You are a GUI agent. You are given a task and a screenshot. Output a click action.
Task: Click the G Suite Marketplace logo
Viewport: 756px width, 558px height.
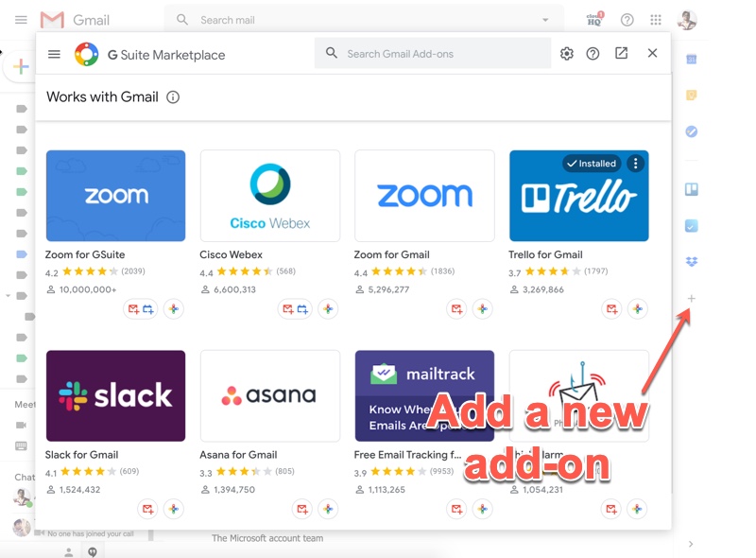(87, 54)
